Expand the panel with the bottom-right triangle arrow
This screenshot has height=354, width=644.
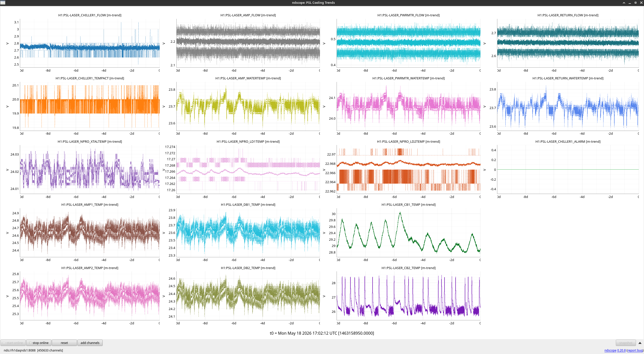pos(640,343)
